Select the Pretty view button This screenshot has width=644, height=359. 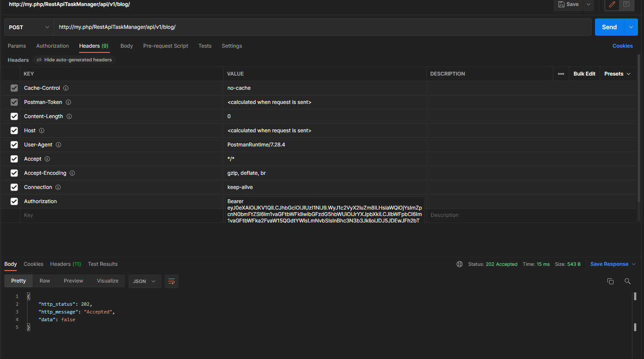point(18,281)
